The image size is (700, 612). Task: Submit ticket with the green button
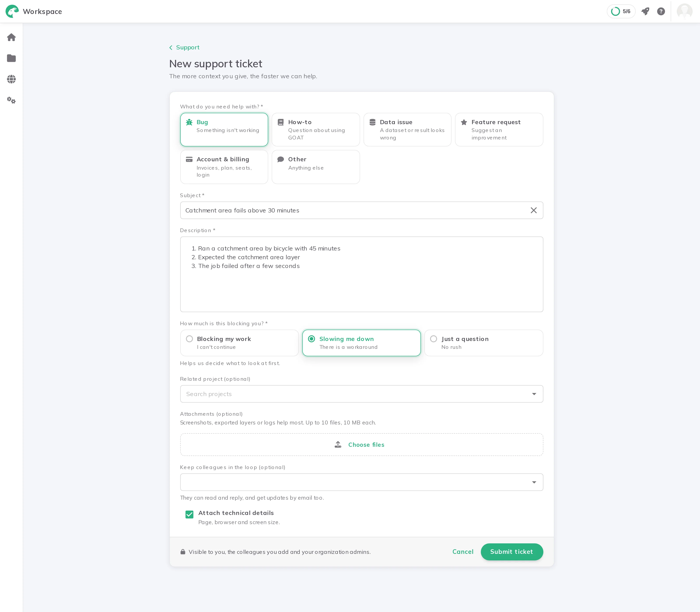point(512,551)
